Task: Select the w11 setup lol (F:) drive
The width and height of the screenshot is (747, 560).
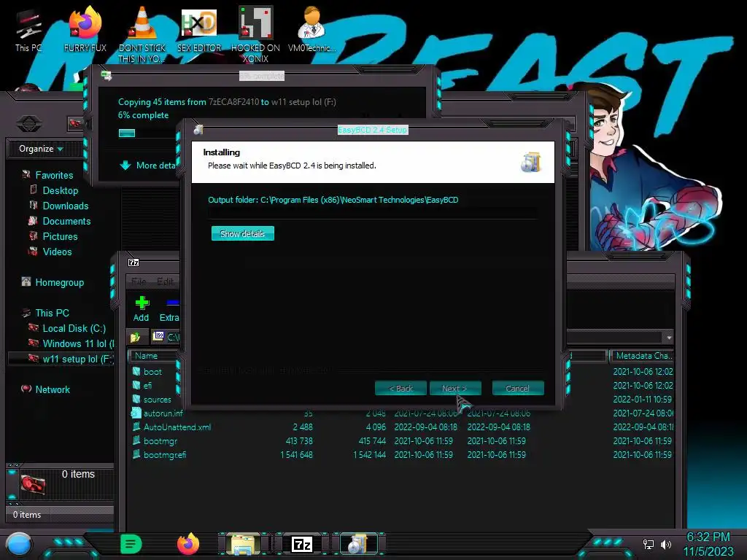Action: 61,359
